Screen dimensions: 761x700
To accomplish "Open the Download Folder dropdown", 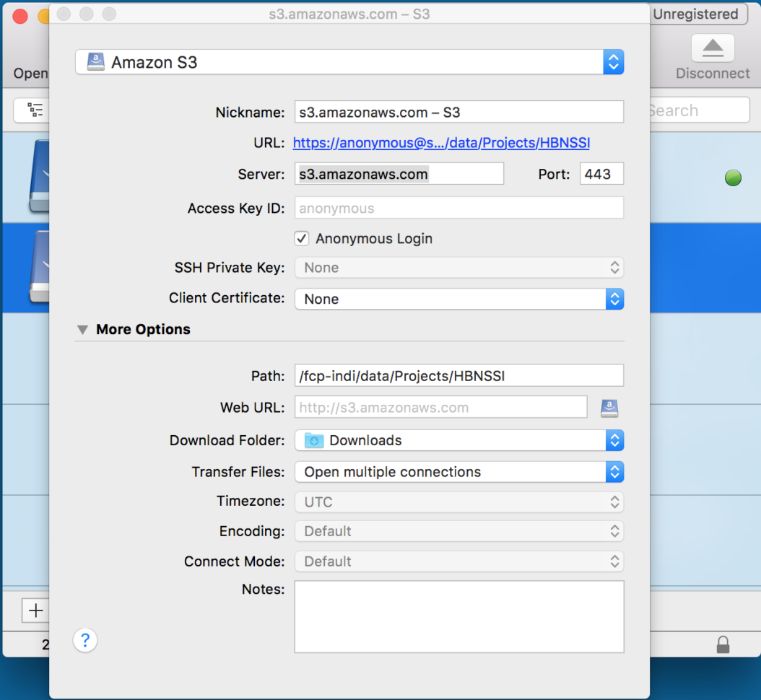I will (x=458, y=440).
